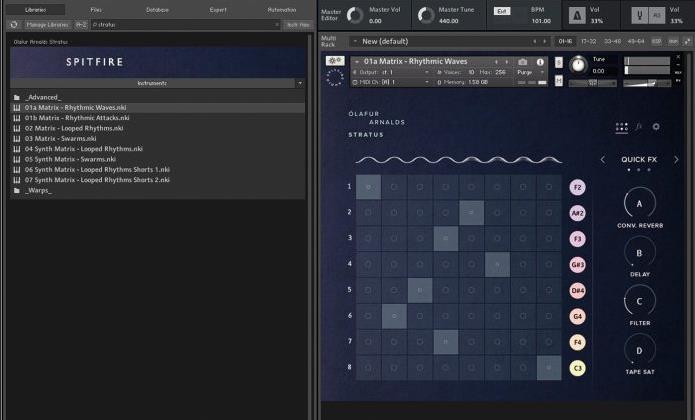This screenshot has width=695, height=420.
Task: Switch to the Database tab
Action: [x=157, y=10]
